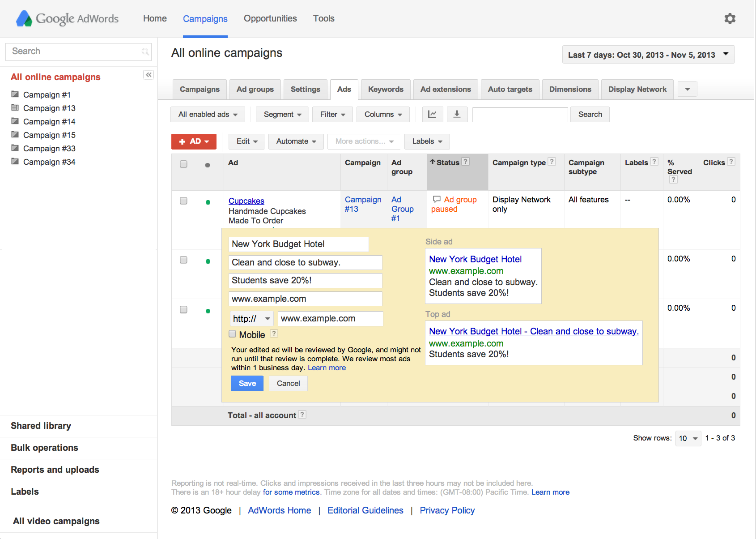Click the sidebar Search field
Screen dimensions: 756x539
click(78, 51)
